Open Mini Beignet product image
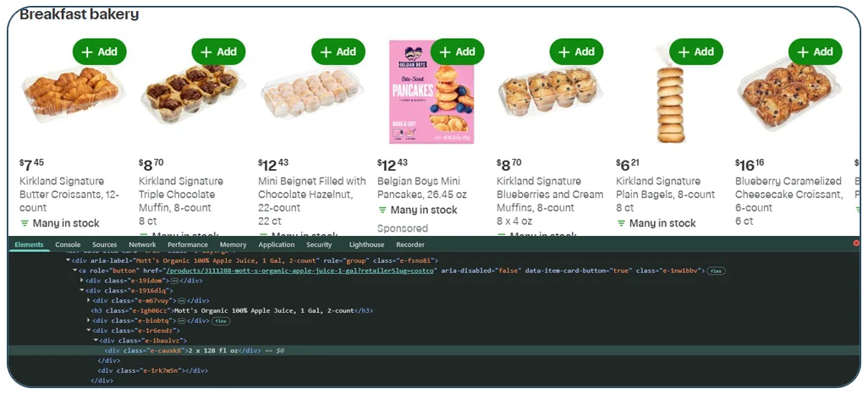 tap(311, 94)
